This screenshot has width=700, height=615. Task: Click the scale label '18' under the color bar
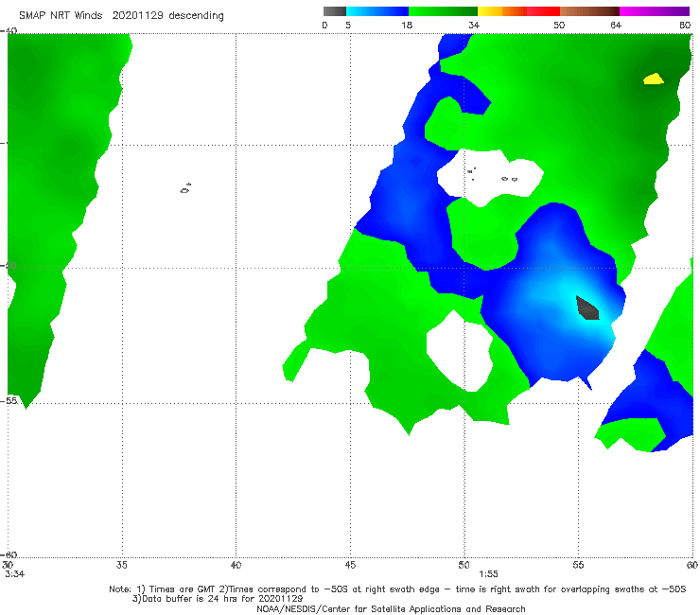[407, 25]
